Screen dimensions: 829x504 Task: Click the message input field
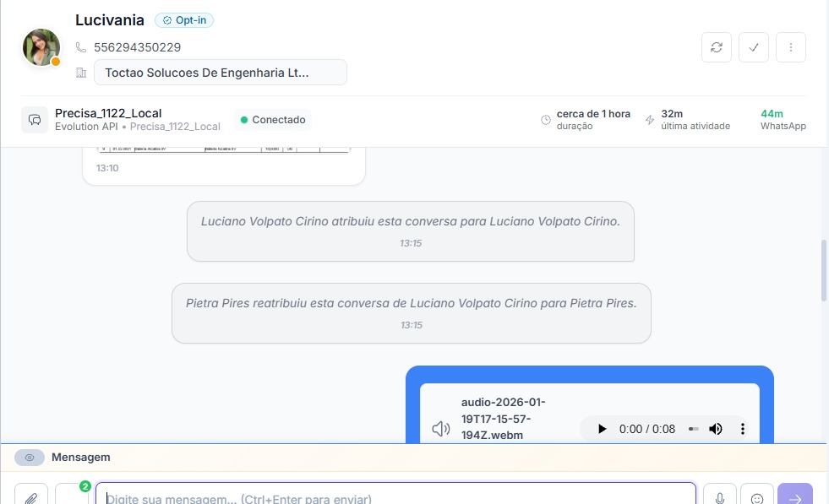coord(395,496)
